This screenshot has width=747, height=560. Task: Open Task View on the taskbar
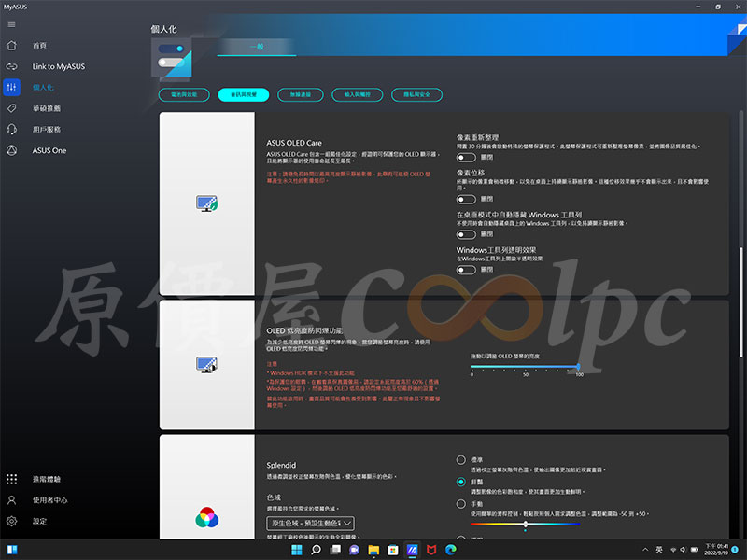(335, 550)
